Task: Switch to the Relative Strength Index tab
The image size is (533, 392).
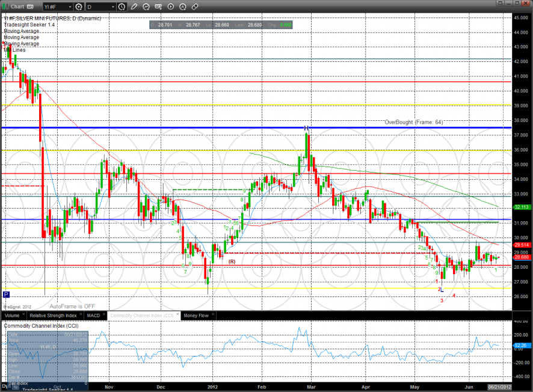Action: 53,315
